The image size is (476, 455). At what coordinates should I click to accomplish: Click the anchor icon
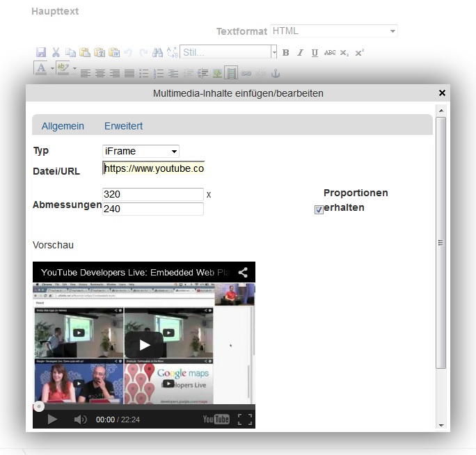tap(276, 73)
